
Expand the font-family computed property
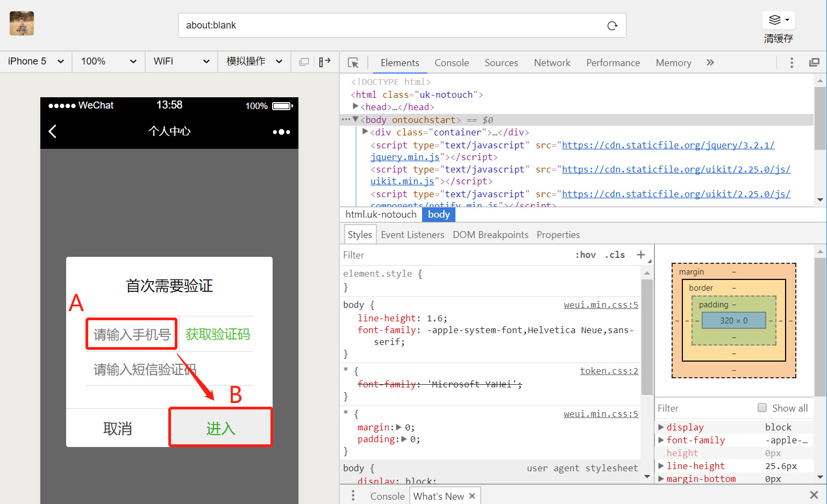(x=661, y=440)
